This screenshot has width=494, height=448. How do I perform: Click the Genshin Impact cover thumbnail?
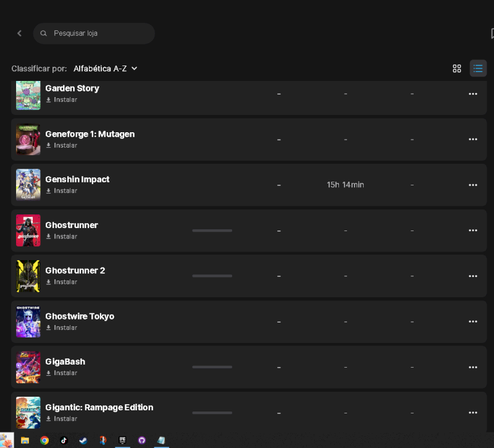click(28, 185)
